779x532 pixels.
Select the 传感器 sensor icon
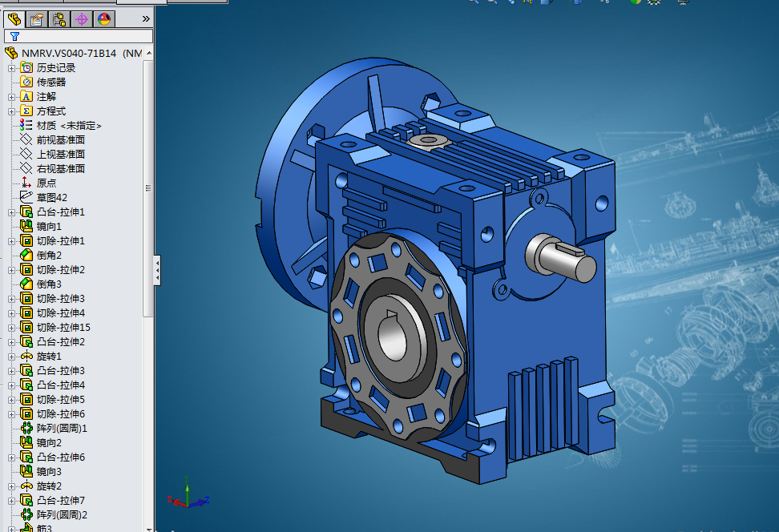coord(26,82)
